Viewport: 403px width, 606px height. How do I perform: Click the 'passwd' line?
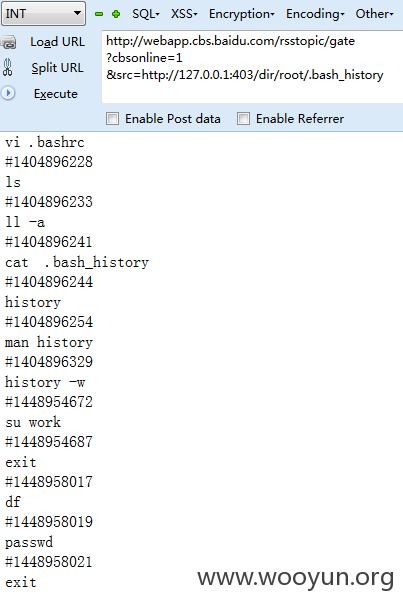point(29,543)
